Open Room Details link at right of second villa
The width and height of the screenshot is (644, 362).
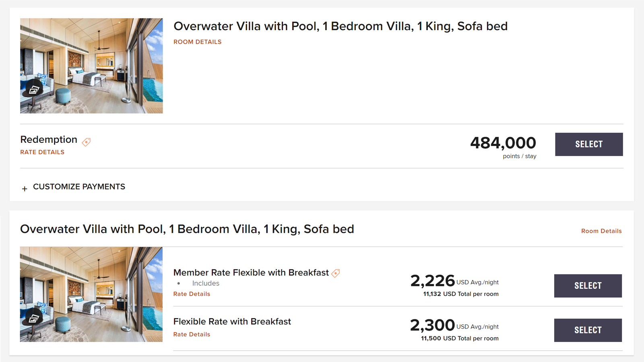pos(601,231)
